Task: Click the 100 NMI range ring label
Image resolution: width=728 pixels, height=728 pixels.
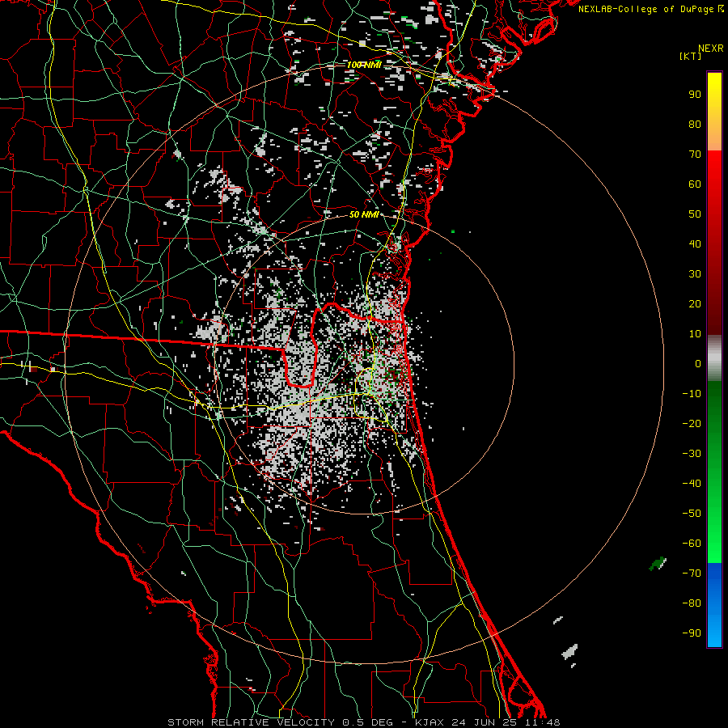Action: [363, 65]
